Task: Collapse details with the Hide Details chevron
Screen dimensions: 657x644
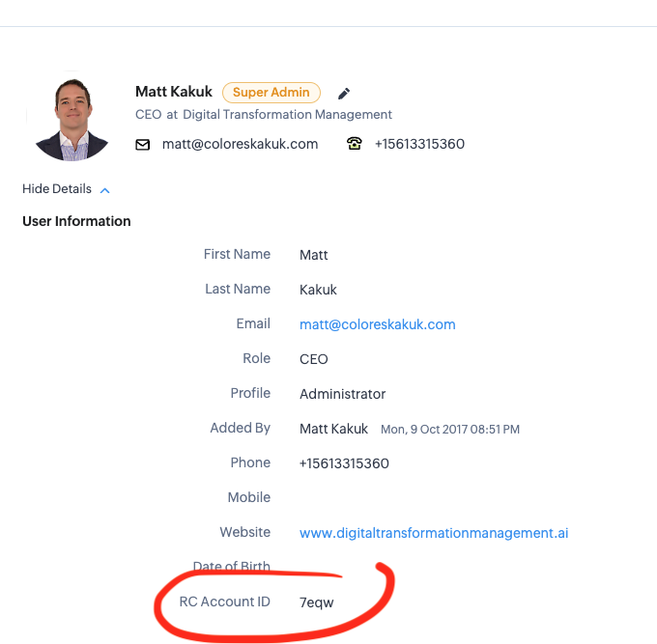Action: pyautogui.click(x=104, y=190)
